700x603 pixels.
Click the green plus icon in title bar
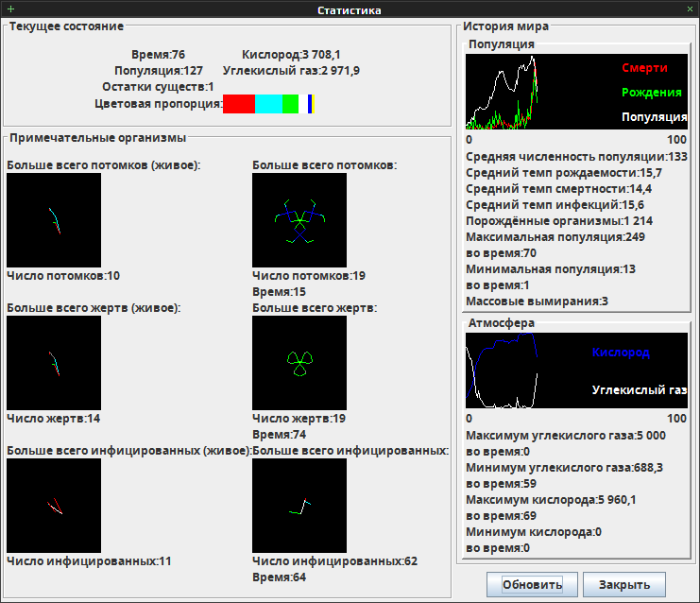(x=10, y=9)
